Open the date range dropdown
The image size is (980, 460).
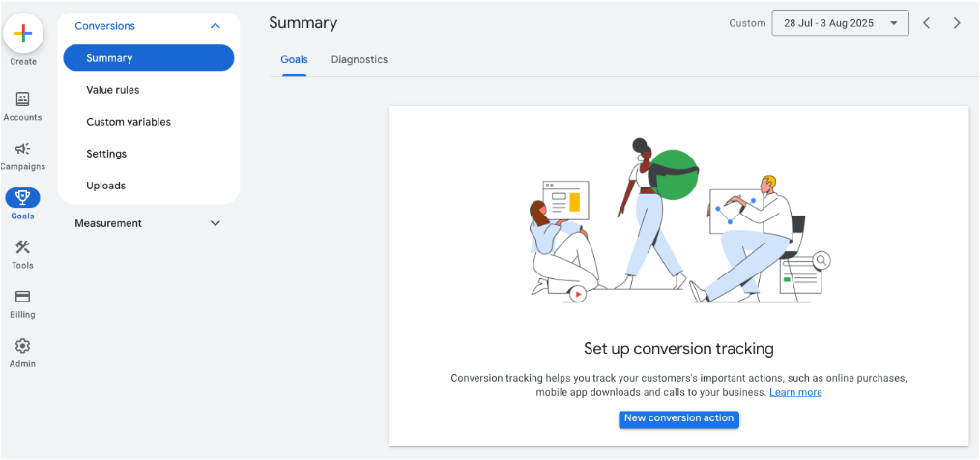tap(841, 23)
